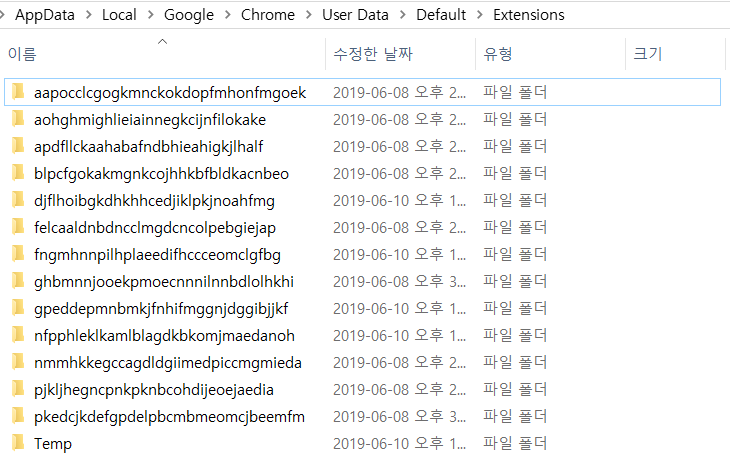Click the modified date of djflhoibgkdhkhhcedjiklpkjnoahfmg

[x=399, y=201]
